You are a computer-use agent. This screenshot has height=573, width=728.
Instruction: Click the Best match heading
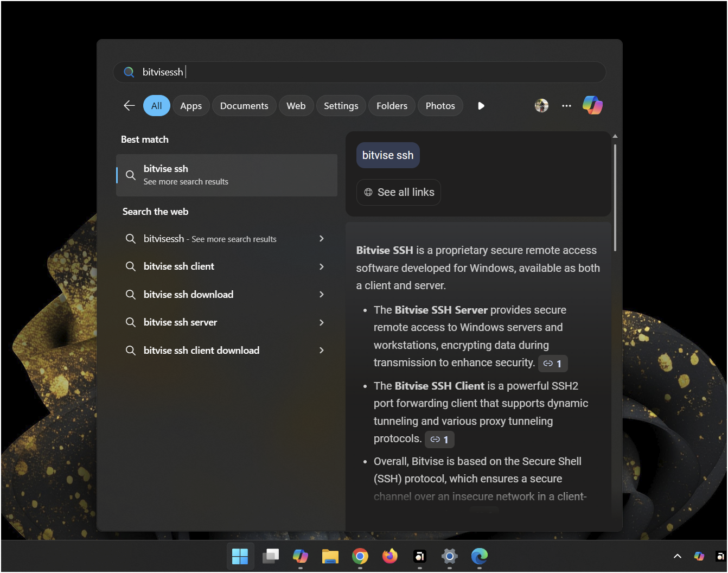pos(145,139)
